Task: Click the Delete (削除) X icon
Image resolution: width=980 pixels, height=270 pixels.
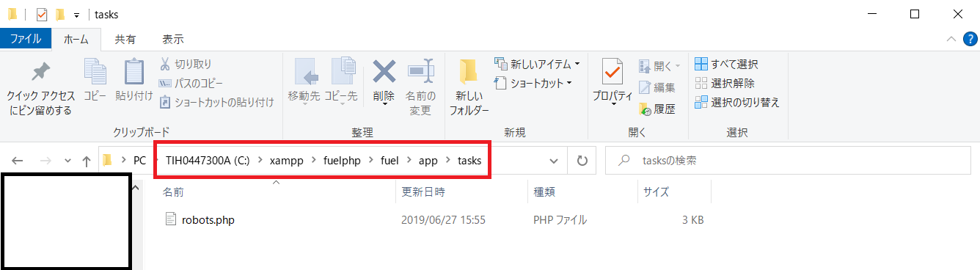Action: 384,71
